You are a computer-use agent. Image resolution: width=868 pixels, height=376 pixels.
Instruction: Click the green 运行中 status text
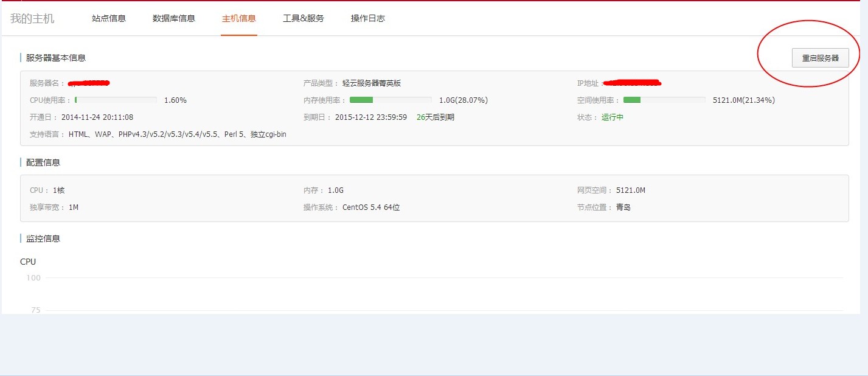[613, 117]
